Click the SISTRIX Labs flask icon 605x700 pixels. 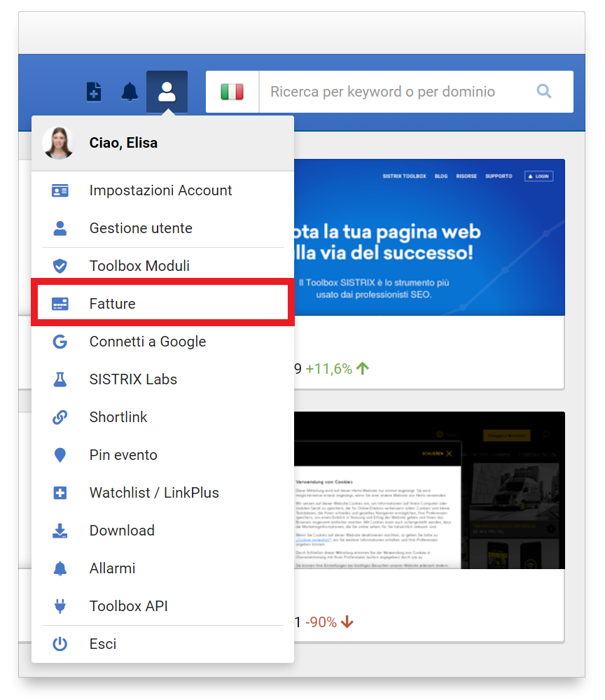60,379
